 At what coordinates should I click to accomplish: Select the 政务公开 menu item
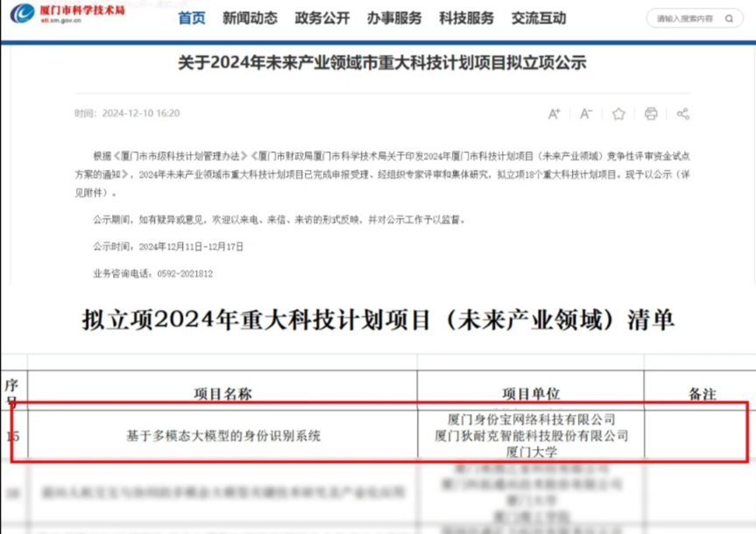click(x=322, y=18)
